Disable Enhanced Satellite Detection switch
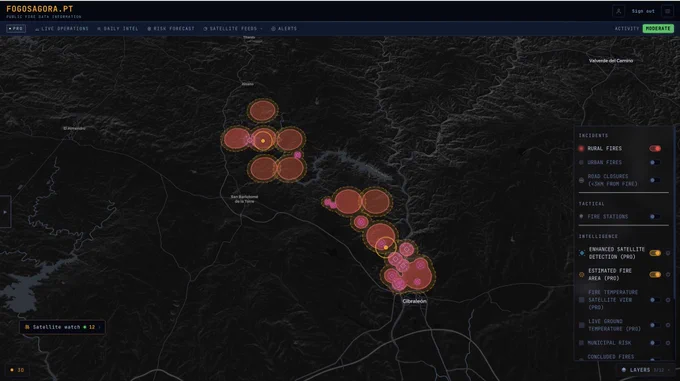The image size is (680, 381). 655,253
